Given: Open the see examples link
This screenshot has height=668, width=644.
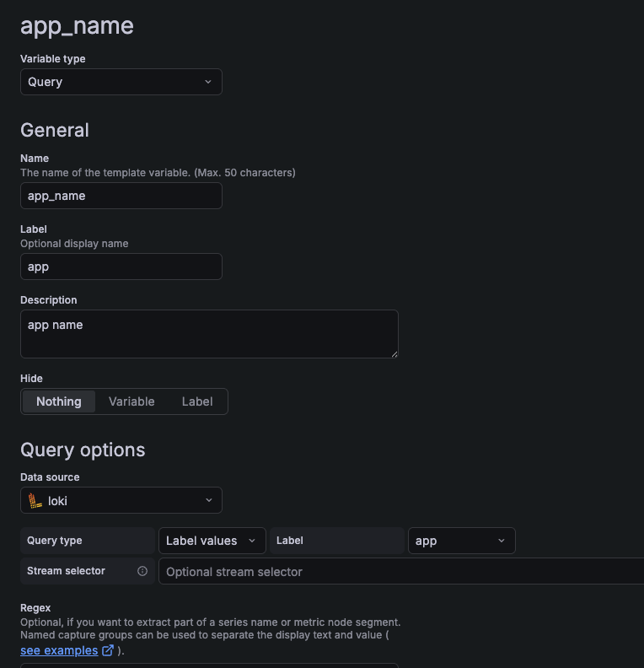Looking at the screenshot, I should [x=59, y=650].
